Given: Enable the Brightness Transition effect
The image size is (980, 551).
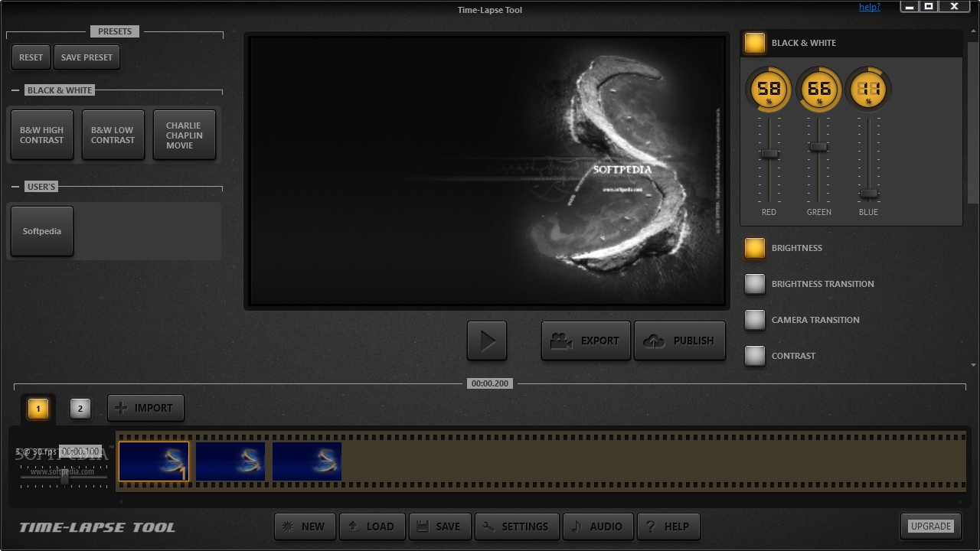Looking at the screenshot, I should [754, 284].
